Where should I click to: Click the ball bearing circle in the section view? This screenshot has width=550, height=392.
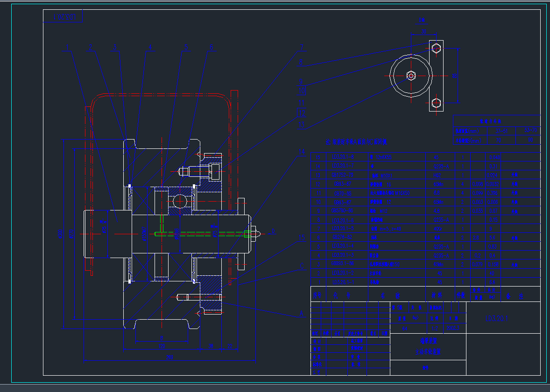tap(180, 202)
